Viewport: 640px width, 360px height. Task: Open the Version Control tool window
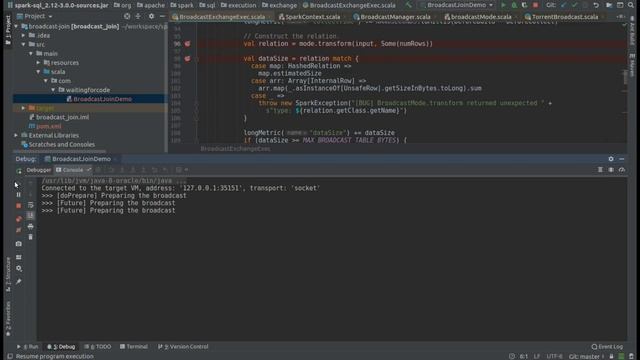point(183,347)
